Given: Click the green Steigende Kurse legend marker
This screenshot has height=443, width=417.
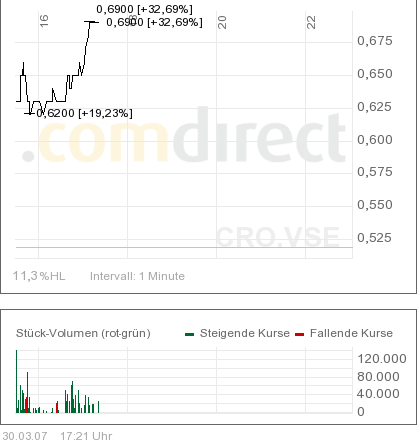Looking at the screenshot, I should [x=189, y=334].
